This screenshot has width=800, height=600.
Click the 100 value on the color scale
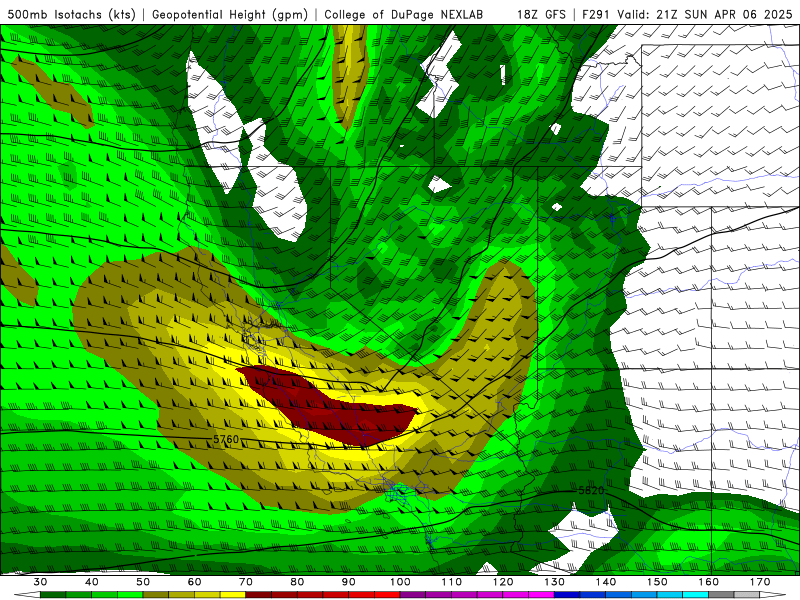(400, 582)
